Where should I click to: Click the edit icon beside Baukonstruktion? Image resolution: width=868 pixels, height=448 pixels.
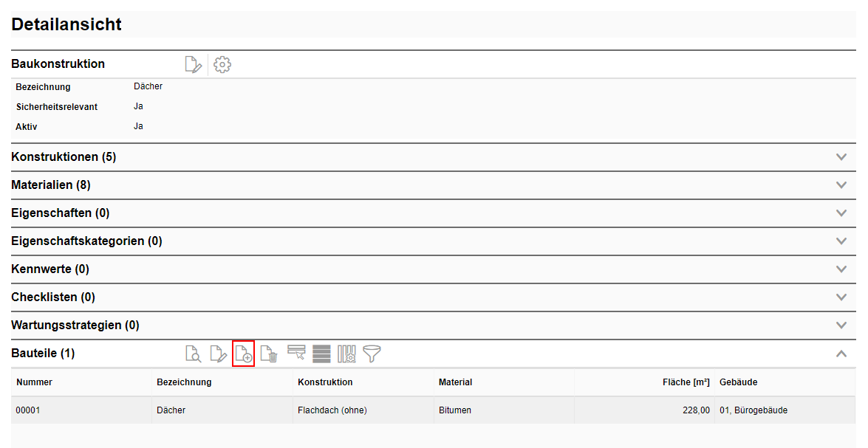click(193, 65)
